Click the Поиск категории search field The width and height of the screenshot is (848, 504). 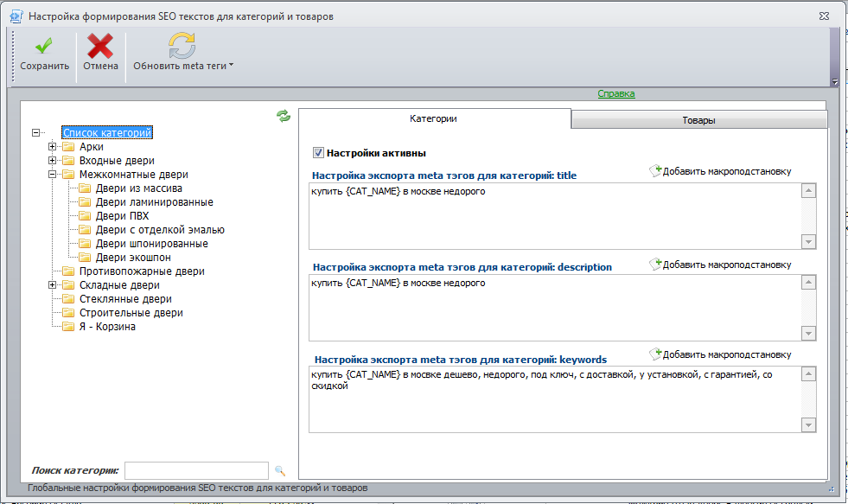[196, 470]
